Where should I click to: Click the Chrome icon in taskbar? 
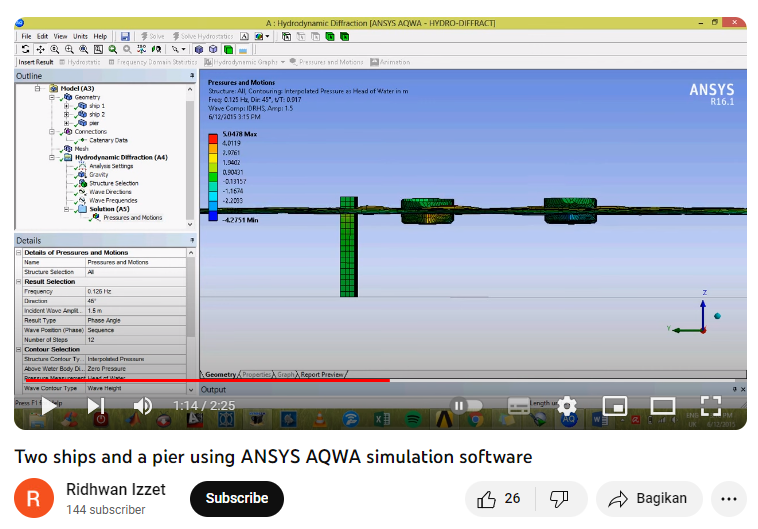click(476, 419)
